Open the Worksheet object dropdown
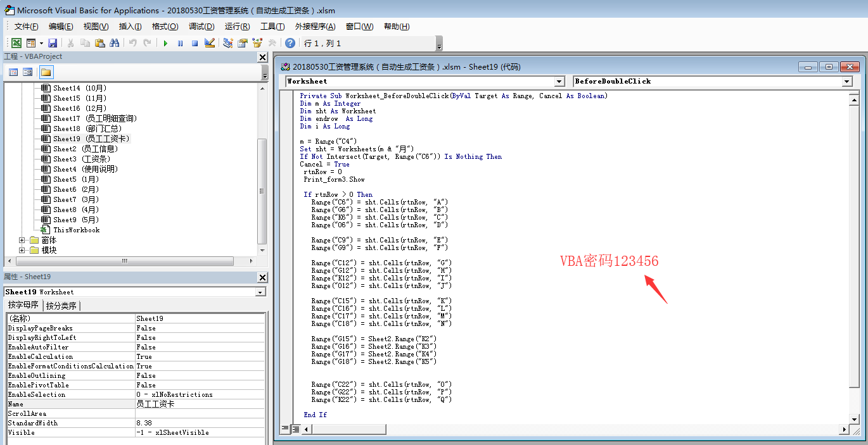 pyautogui.click(x=559, y=81)
